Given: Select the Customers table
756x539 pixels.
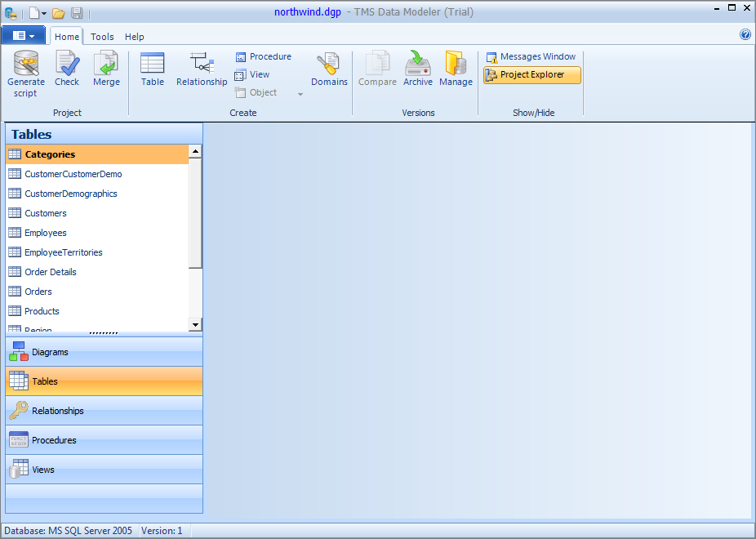Looking at the screenshot, I should pyautogui.click(x=97, y=213).
